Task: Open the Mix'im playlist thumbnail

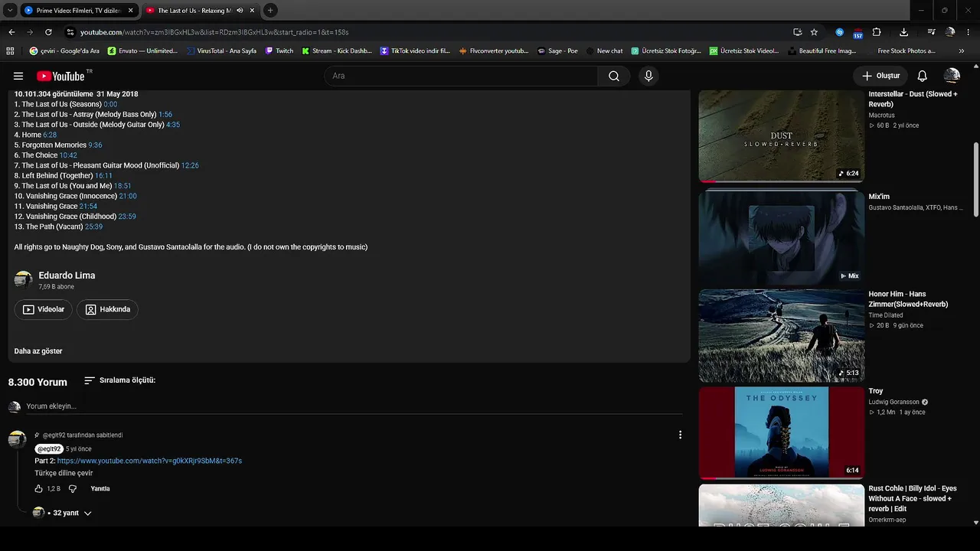Action: pyautogui.click(x=782, y=236)
